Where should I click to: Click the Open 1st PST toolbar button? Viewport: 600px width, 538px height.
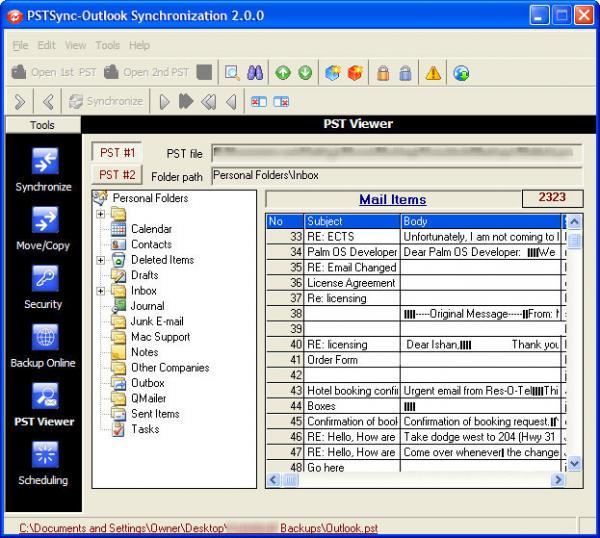54,72
